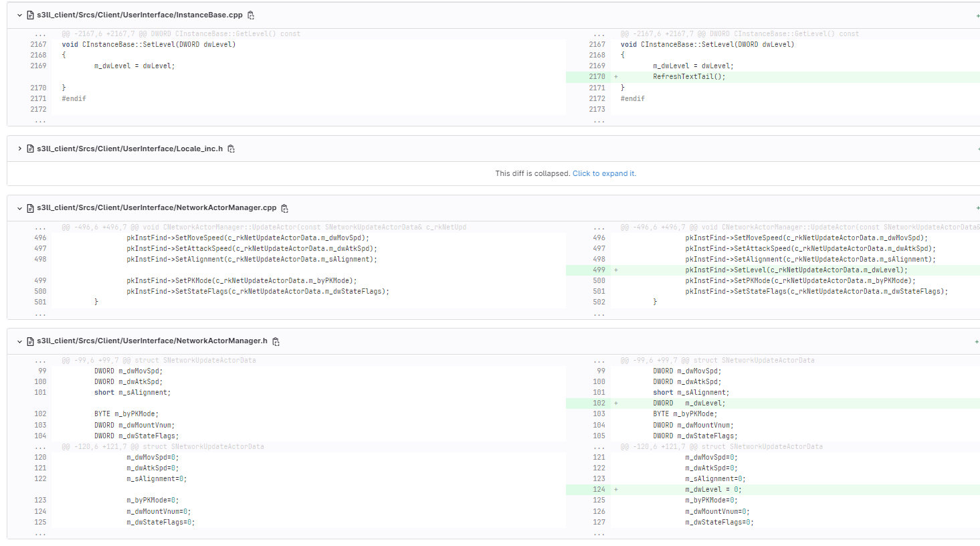The width and height of the screenshot is (980, 546).
Task: Expand the Locale_inc.h diff chevron
Action: 19,149
